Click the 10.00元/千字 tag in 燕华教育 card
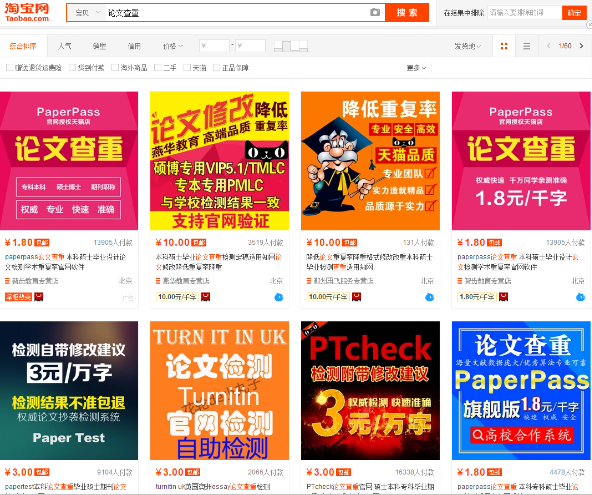This screenshot has height=495, width=592. [x=177, y=297]
